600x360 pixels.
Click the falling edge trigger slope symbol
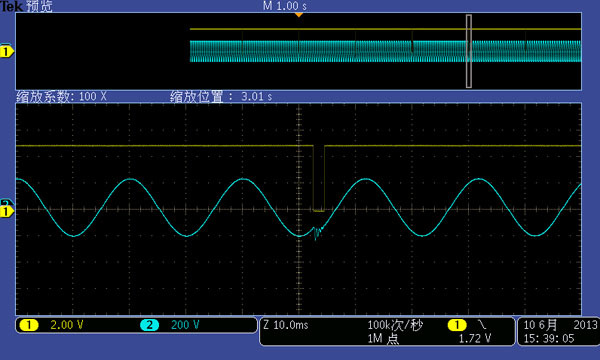(482, 325)
